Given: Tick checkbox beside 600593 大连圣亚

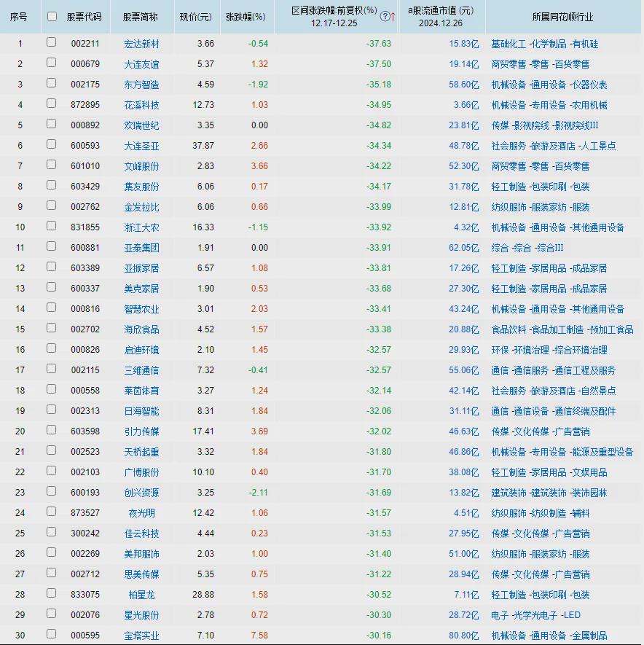Looking at the screenshot, I should (52, 144).
